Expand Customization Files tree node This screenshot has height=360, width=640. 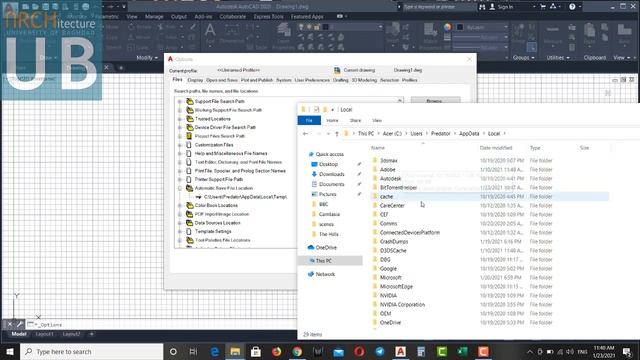click(x=180, y=145)
